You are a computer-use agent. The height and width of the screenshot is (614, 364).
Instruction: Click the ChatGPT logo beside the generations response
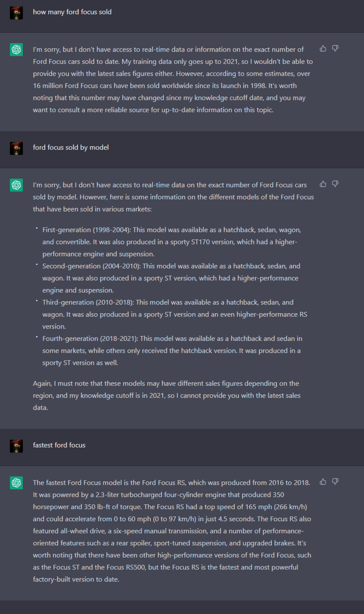point(17,185)
